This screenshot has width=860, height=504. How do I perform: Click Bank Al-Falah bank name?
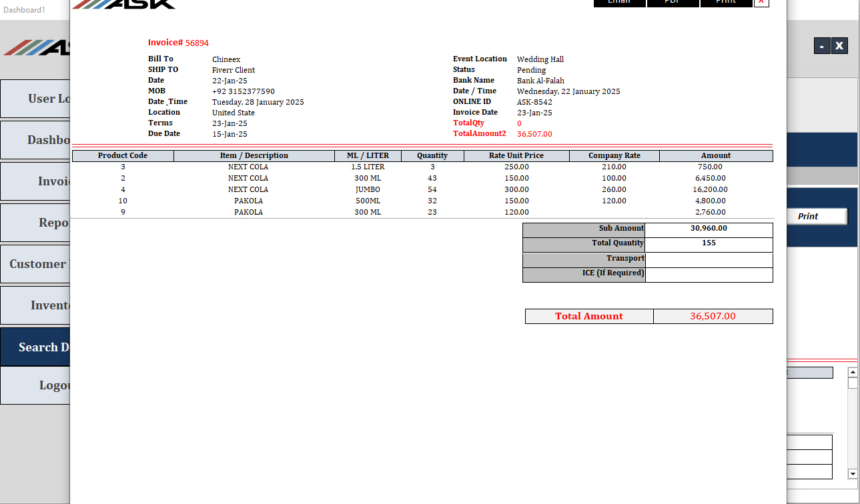[x=540, y=81]
